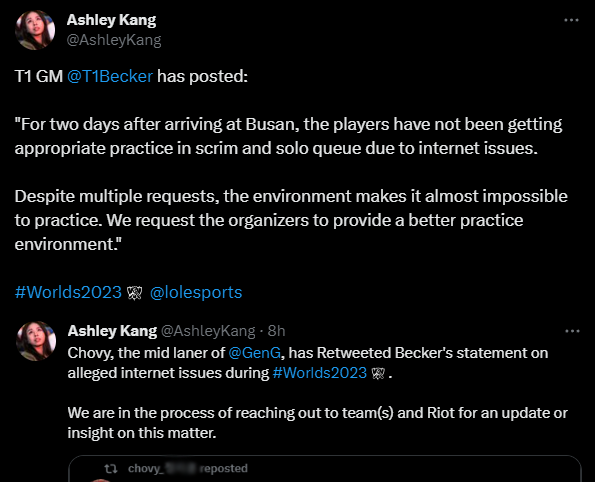
Task: Open Ashley Kang's display name in main tweet
Action: 112,20
